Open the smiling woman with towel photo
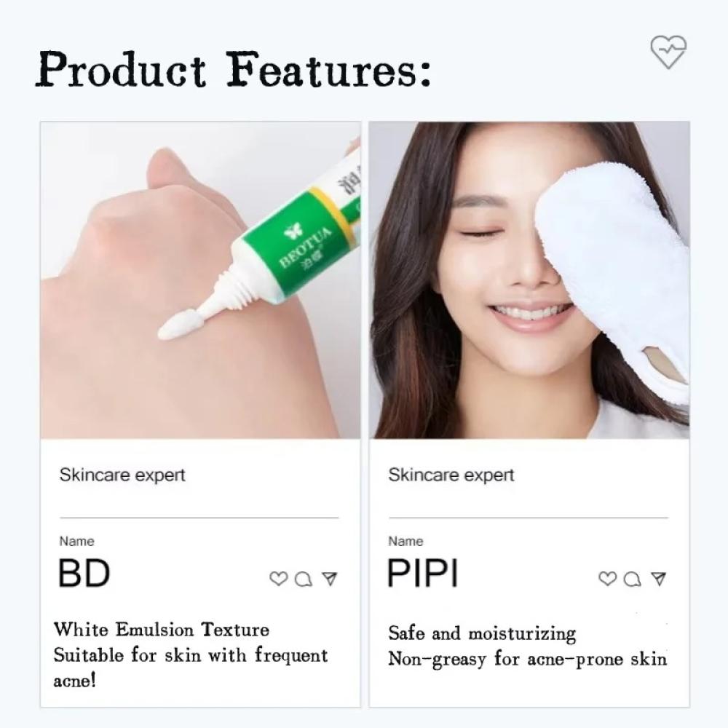The width and height of the screenshot is (728, 728). pos(529,280)
